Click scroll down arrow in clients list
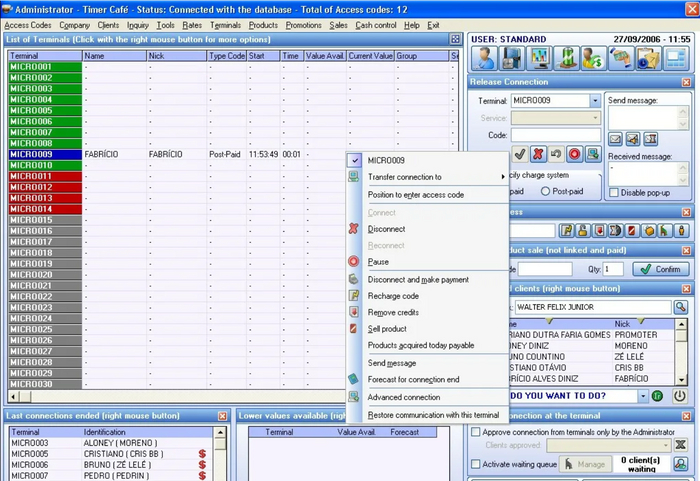This screenshot has height=481, width=700. coord(681,380)
